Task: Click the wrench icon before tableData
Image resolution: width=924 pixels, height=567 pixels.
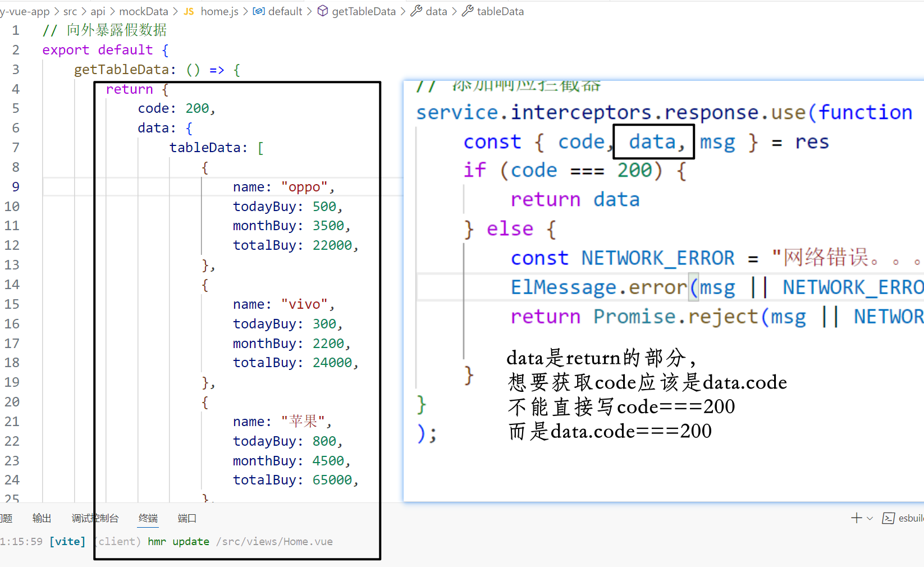Action: point(467,11)
